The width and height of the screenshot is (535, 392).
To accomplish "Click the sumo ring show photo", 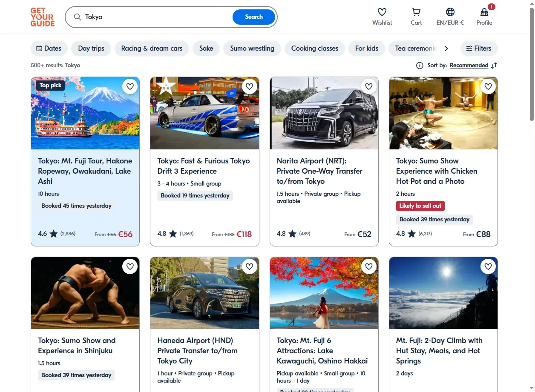I will click(443, 113).
